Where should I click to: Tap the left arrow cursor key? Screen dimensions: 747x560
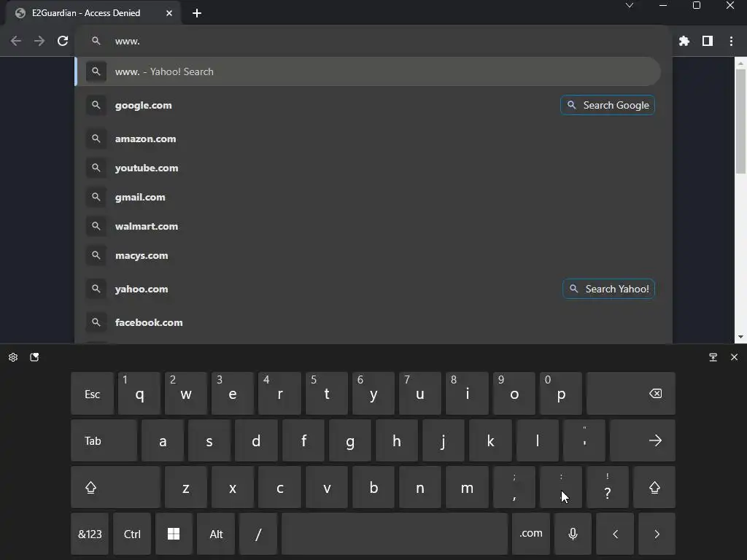pos(615,534)
